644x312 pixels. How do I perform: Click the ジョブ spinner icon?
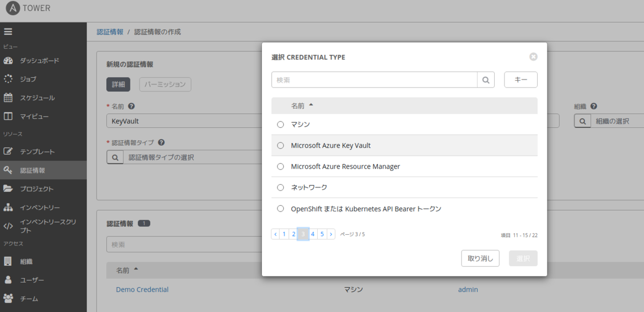8,79
